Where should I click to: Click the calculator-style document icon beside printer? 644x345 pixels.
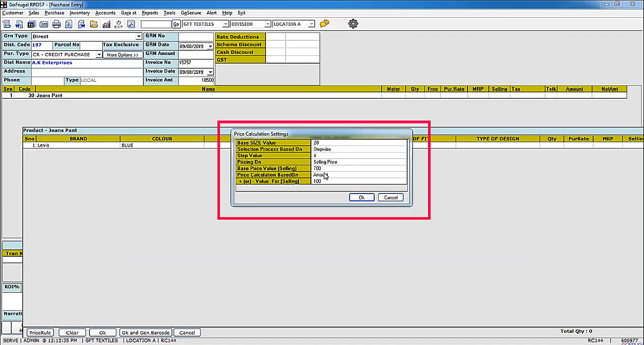coord(69,24)
